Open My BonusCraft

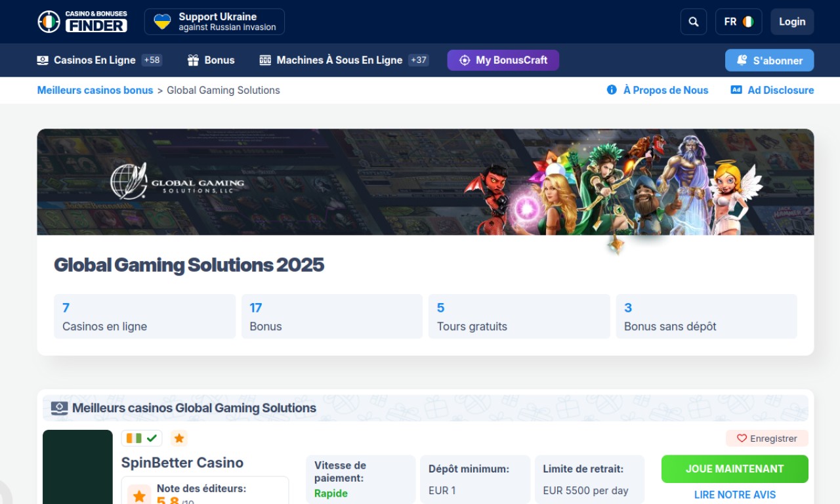tap(503, 60)
